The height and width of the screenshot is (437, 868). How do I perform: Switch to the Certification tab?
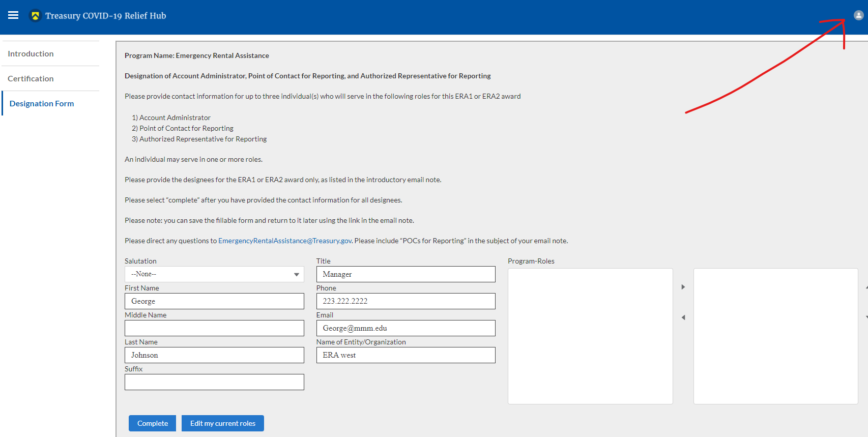[31, 79]
